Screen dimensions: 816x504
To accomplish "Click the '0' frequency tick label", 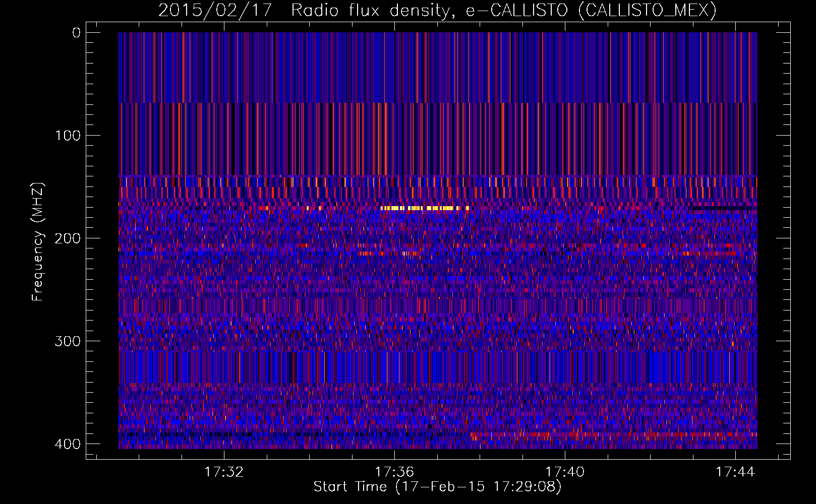I will (x=76, y=33).
